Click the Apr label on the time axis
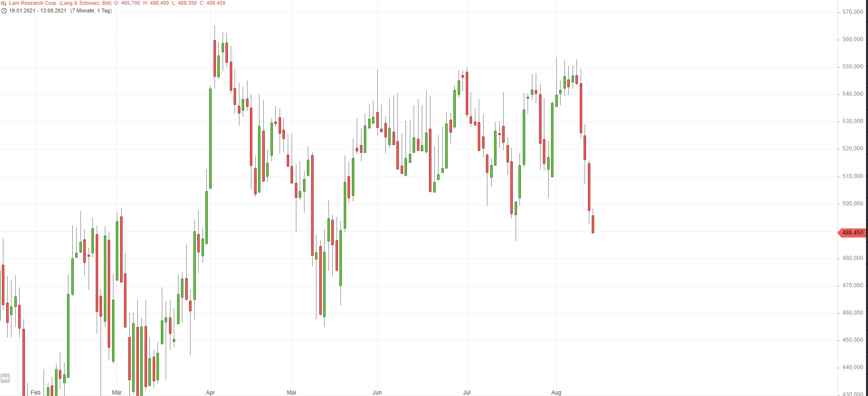This screenshot has width=868, height=396. [x=210, y=393]
